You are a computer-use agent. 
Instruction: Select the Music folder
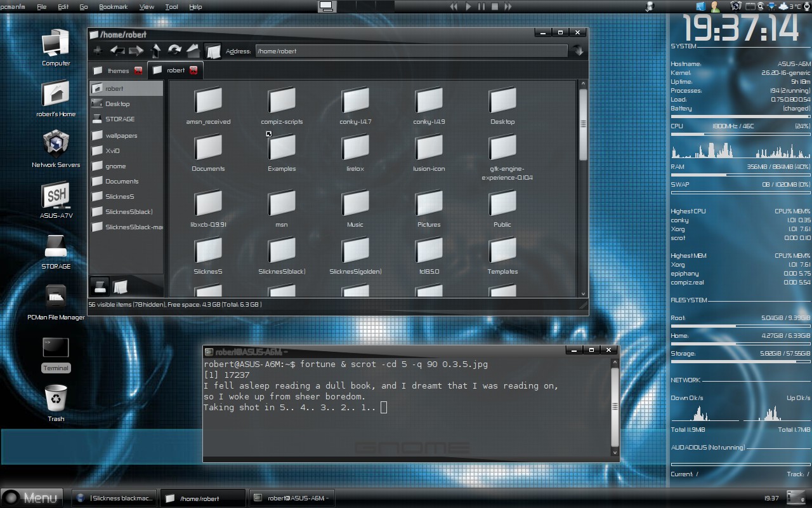[355, 208]
